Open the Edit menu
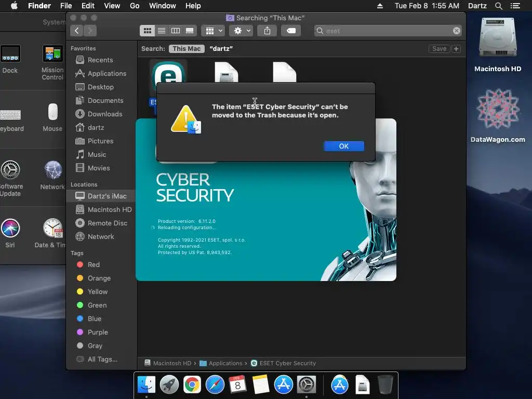Viewport: 532px width, 399px height. coord(88,6)
